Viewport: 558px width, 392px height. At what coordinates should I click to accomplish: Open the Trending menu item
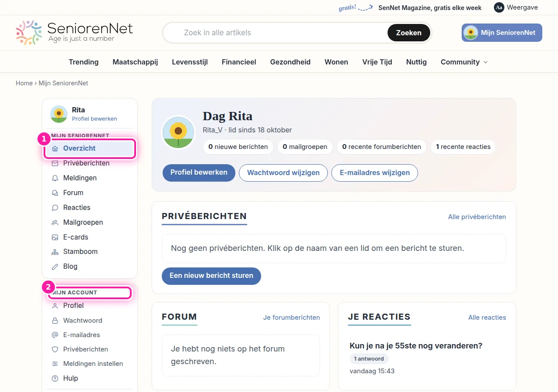pos(84,62)
